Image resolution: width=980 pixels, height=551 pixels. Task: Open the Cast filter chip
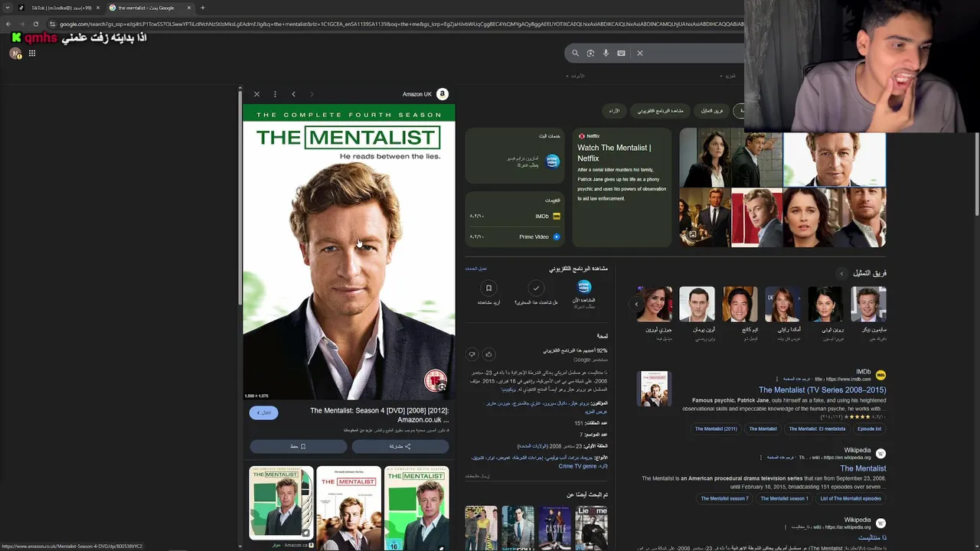pyautogui.click(x=712, y=111)
